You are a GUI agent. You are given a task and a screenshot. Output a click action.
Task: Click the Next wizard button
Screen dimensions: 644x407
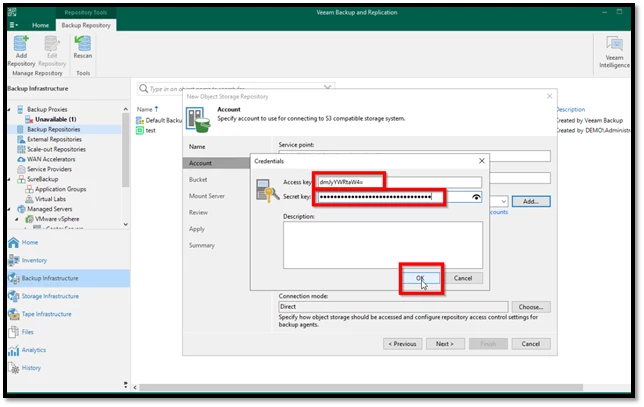[x=445, y=344]
